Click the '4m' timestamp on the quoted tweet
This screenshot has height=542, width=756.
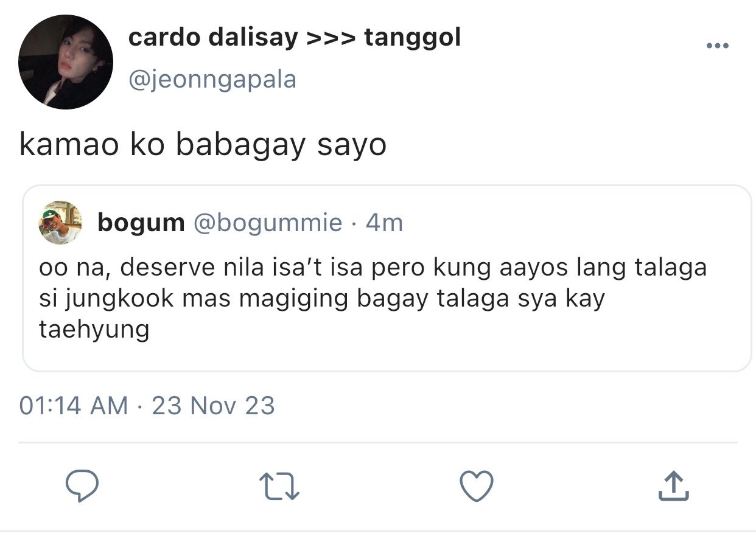tap(385, 223)
